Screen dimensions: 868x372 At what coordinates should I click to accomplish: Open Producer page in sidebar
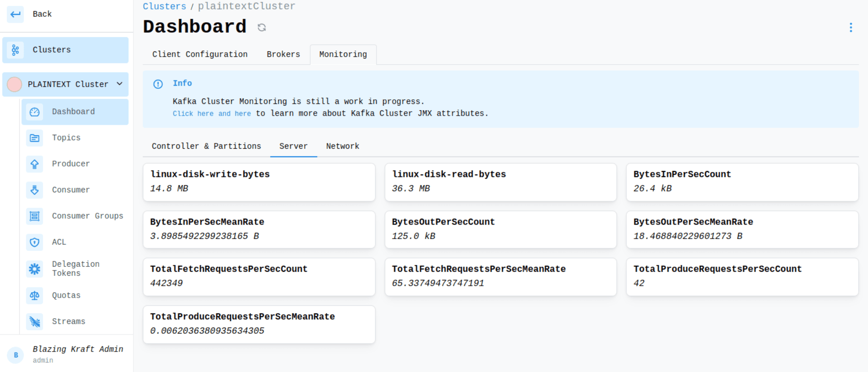75,164
